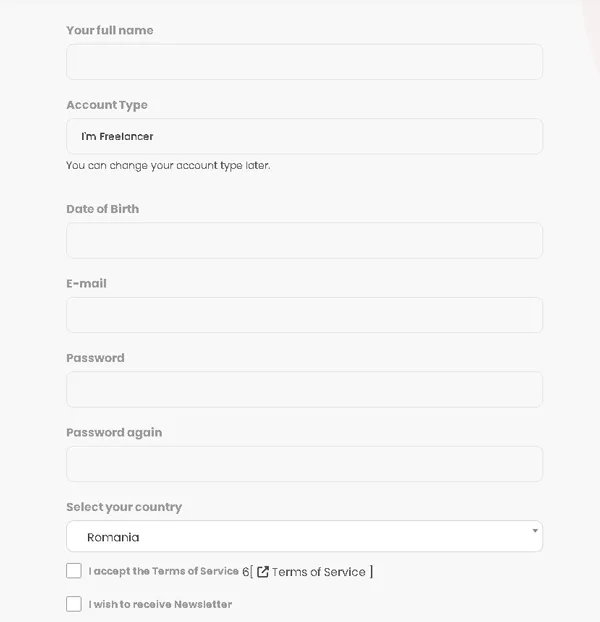Click the external link icon beside Terms of Service
This screenshot has height=622, width=600.
click(x=263, y=572)
